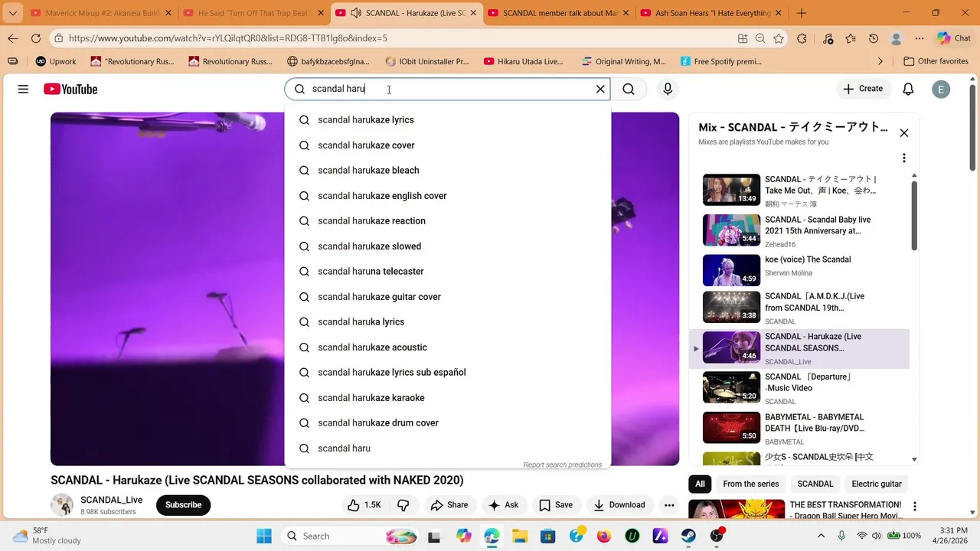Open a new browser tab
Viewport: 980px width, 551px height.
802,13
